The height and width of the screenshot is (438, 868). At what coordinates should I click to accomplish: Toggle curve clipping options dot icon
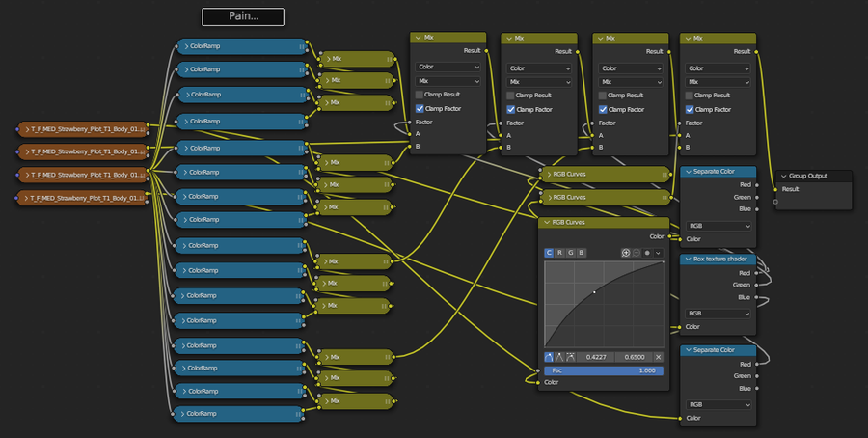647,253
